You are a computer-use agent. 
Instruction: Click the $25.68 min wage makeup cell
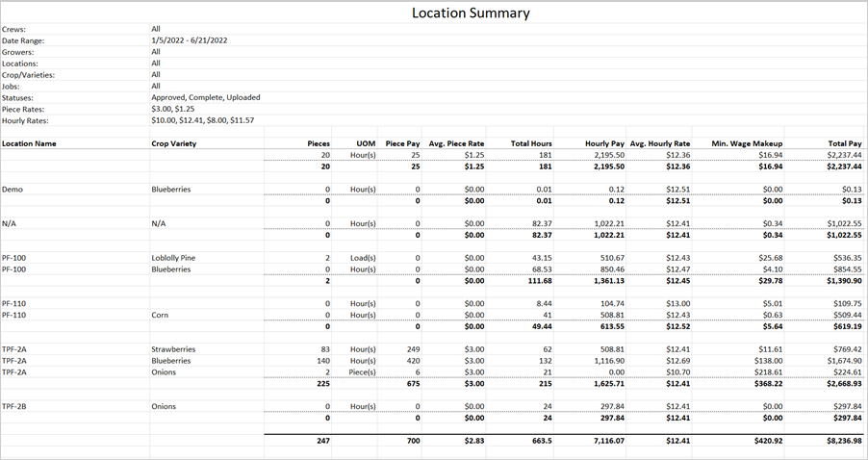point(770,258)
